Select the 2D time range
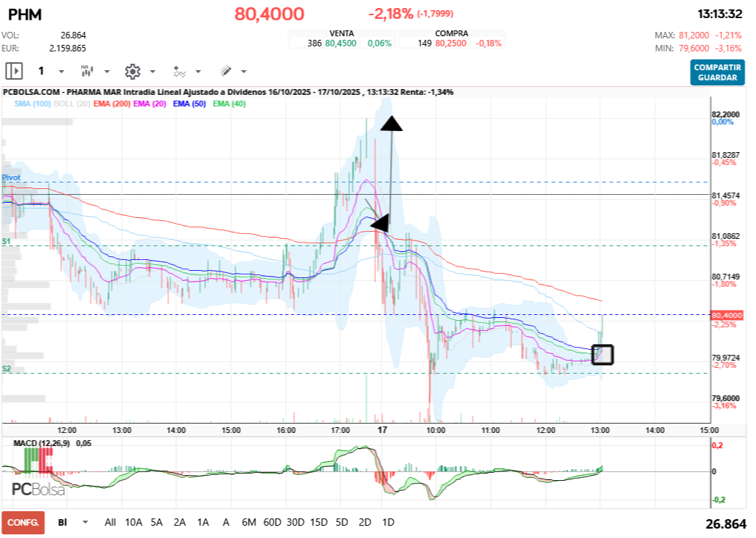This screenshot has height=538, width=756. [365, 522]
